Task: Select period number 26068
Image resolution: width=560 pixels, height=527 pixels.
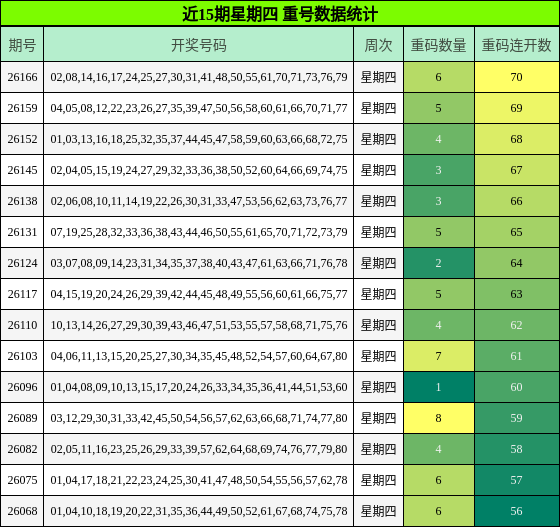Action: 22,511
